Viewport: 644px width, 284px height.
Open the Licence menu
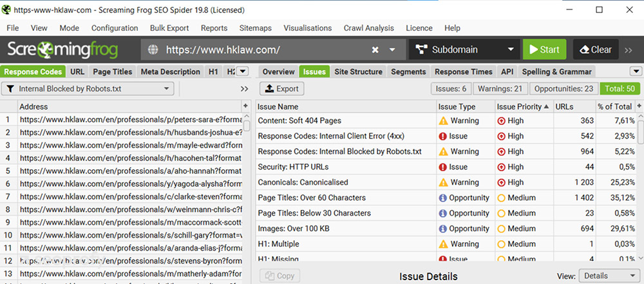click(x=419, y=28)
